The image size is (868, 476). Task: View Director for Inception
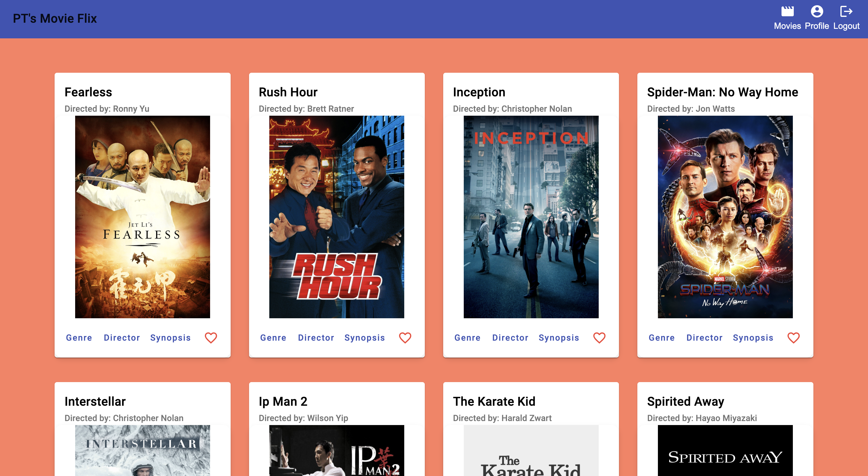click(510, 338)
